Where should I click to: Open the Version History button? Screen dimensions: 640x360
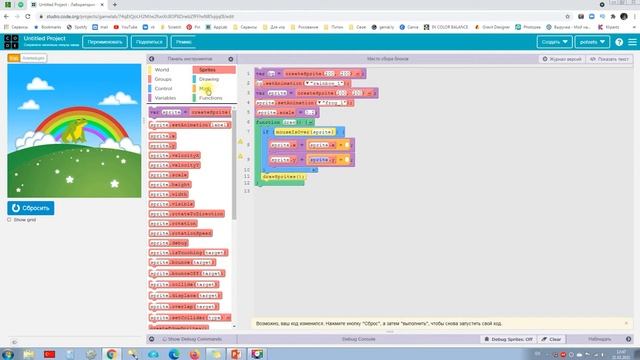pyautogui.click(x=562, y=59)
